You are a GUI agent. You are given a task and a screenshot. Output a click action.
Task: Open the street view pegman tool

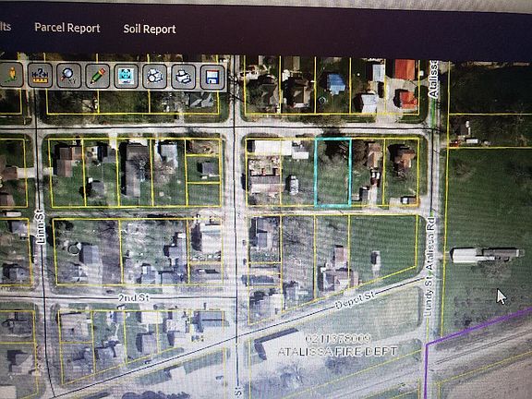tap(11, 75)
